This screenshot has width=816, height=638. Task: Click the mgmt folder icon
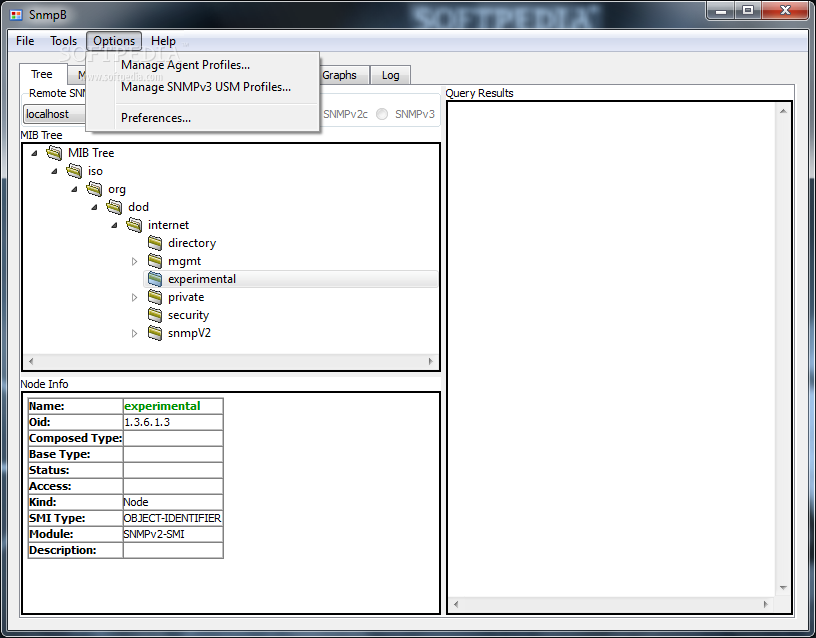[155, 261]
